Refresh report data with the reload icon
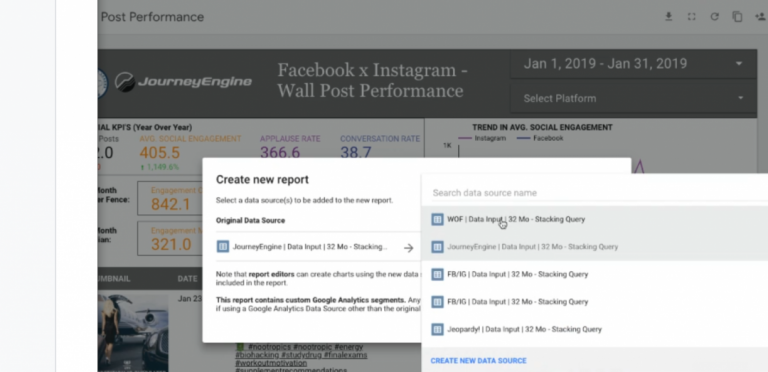This screenshot has width=768, height=372. click(715, 17)
